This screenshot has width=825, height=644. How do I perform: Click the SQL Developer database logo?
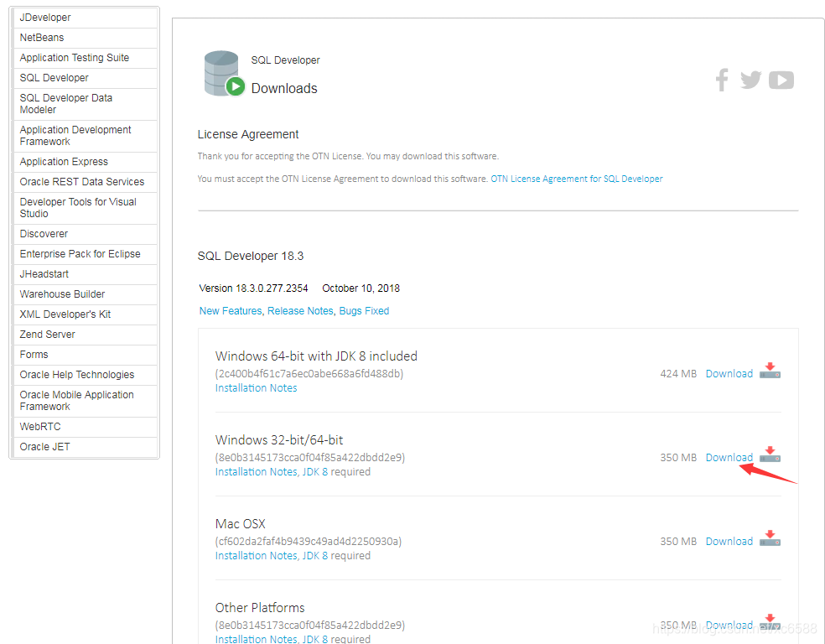click(x=224, y=74)
